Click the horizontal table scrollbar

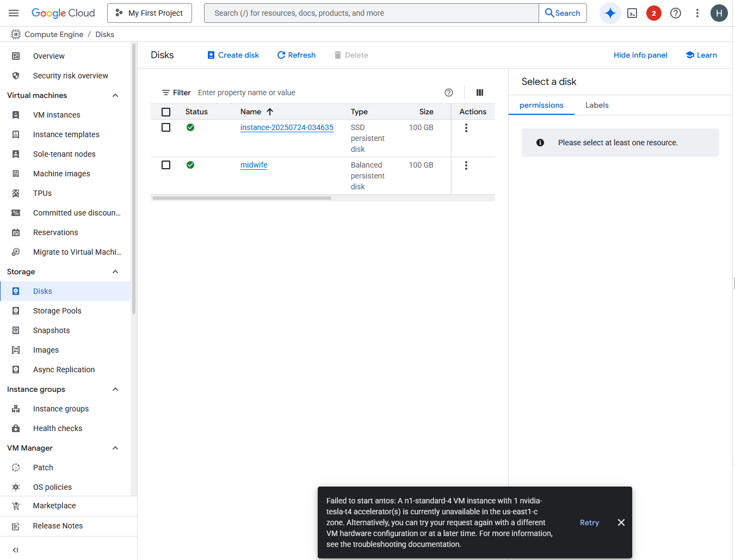[x=242, y=198]
